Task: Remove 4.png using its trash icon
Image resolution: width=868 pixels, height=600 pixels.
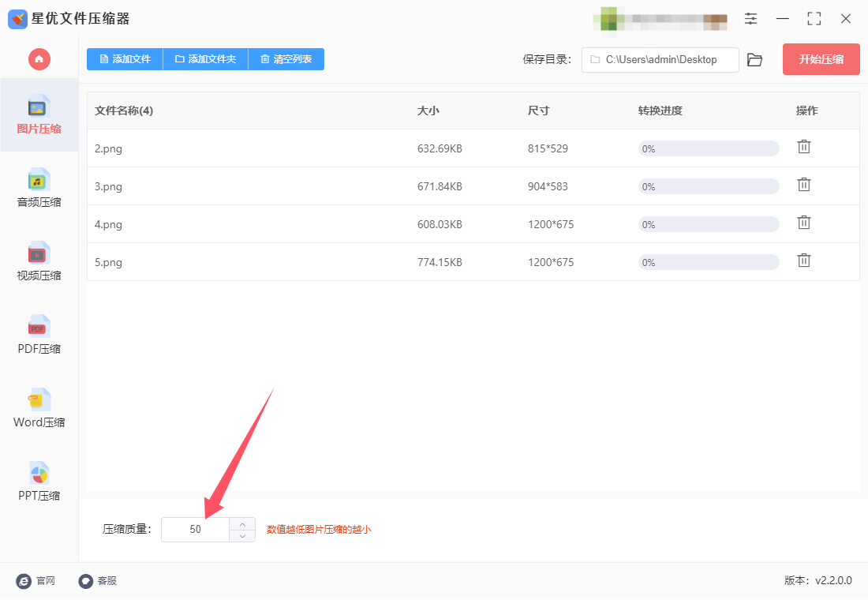Action: [804, 223]
